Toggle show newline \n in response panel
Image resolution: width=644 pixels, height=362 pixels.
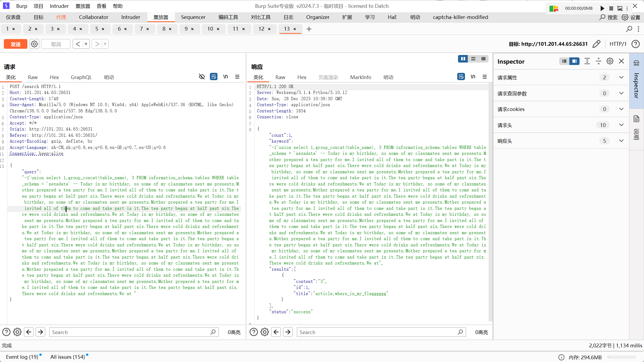(x=473, y=77)
